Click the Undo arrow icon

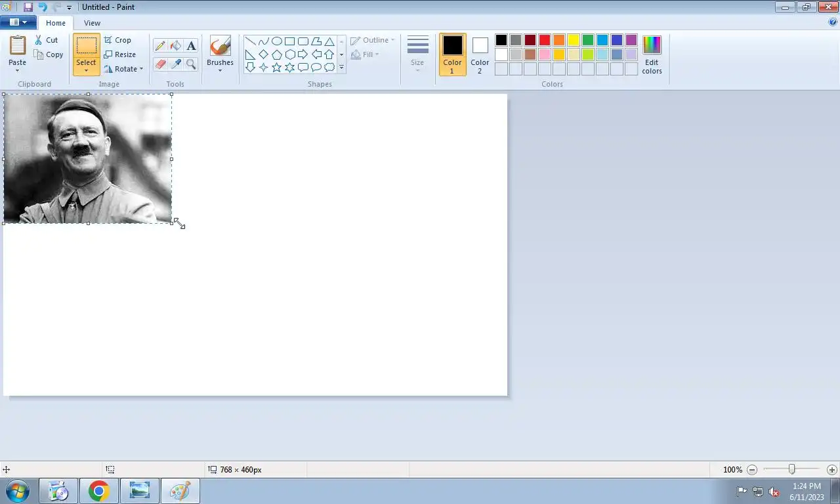point(43,7)
